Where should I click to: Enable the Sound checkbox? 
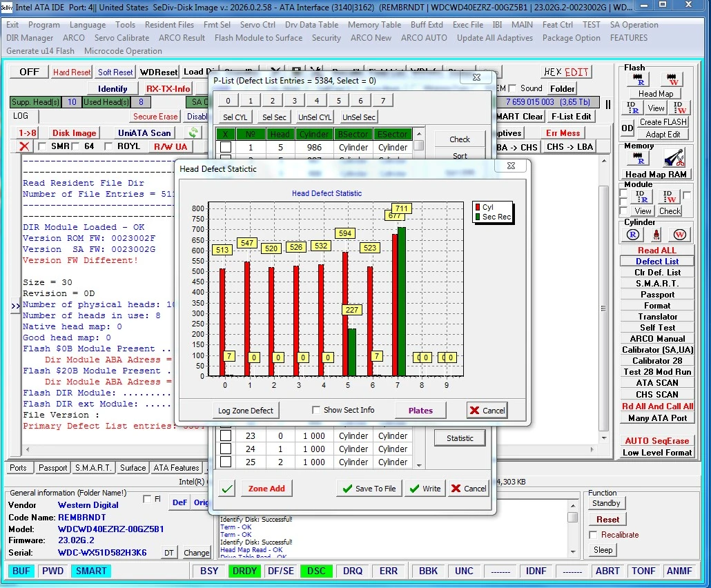pyautogui.click(x=512, y=88)
